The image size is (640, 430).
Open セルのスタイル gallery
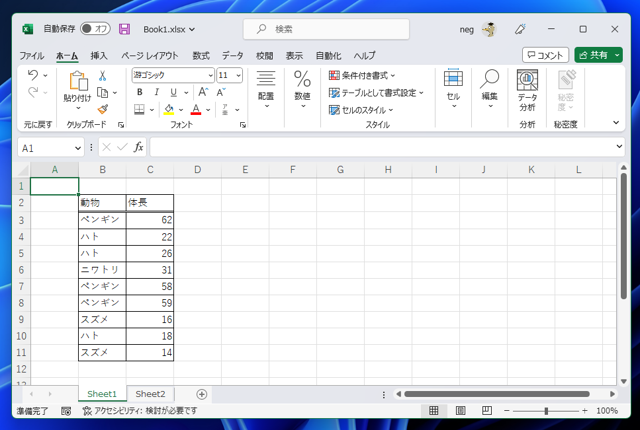361,110
